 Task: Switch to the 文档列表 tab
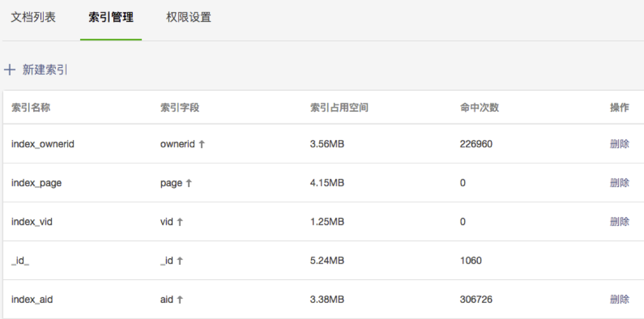pos(33,18)
